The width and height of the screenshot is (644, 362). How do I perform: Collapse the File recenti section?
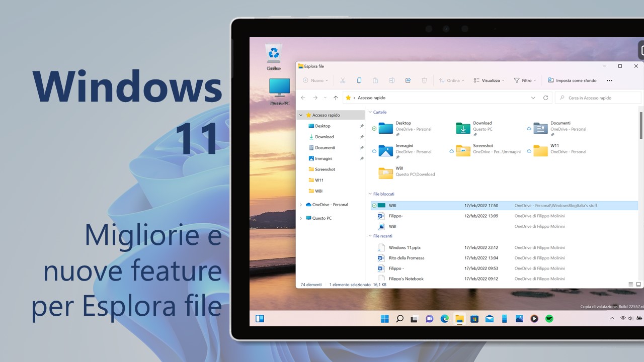370,236
